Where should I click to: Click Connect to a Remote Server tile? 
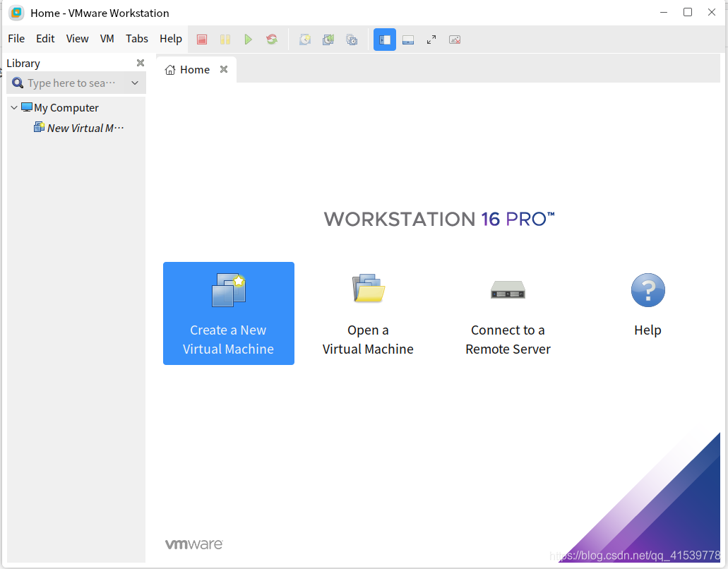click(x=508, y=313)
